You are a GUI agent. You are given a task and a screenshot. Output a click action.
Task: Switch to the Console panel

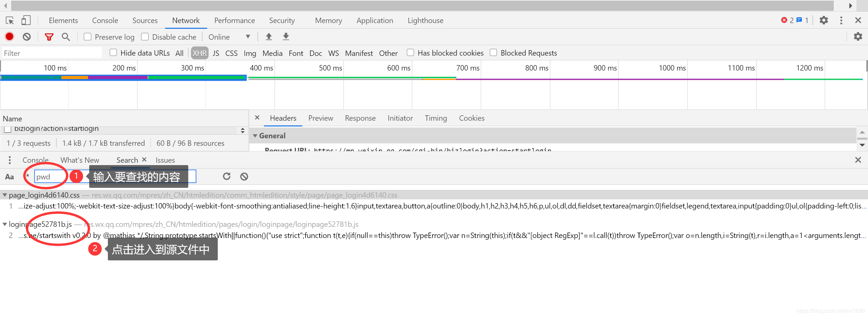pos(105,20)
